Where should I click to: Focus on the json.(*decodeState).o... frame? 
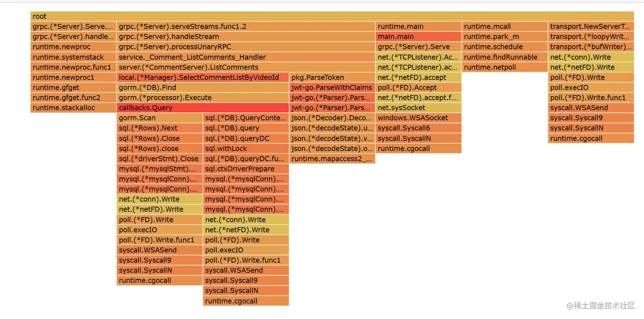click(332, 149)
